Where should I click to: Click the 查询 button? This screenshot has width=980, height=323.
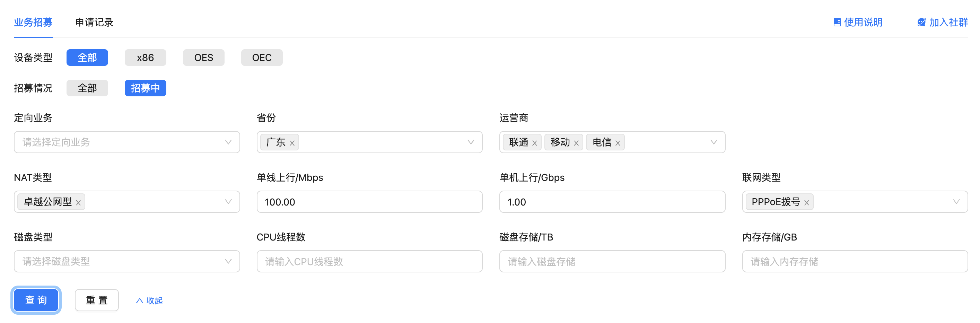[x=36, y=300]
